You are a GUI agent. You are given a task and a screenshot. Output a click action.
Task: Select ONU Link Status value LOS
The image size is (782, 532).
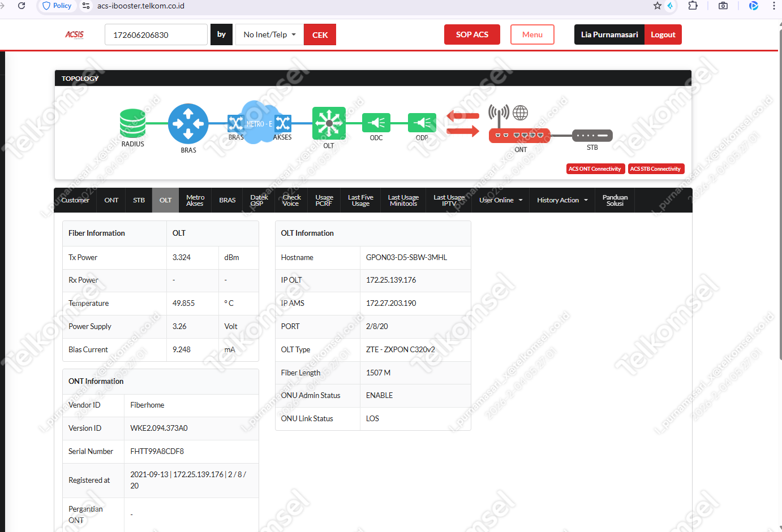point(372,418)
